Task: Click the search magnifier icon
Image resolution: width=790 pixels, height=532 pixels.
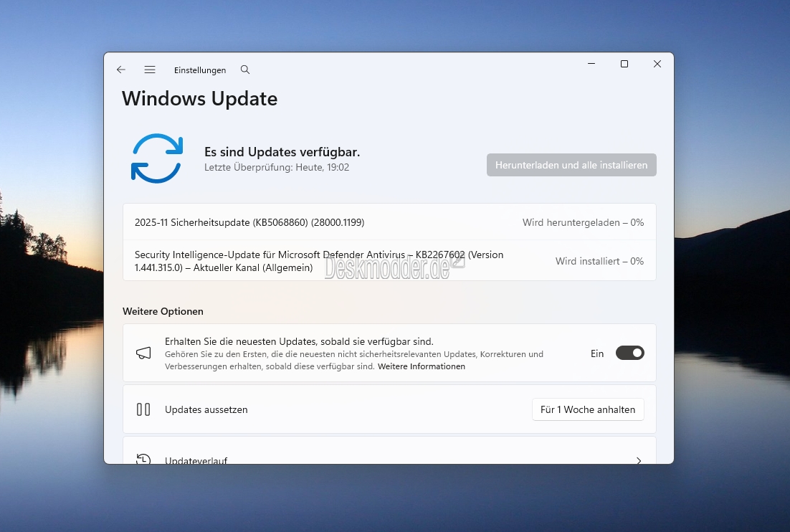Action: pos(245,70)
